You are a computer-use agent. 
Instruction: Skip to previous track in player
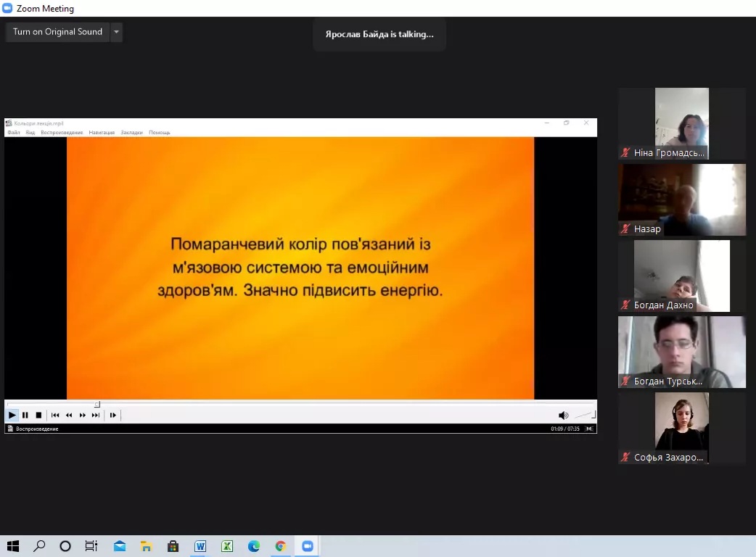point(55,415)
